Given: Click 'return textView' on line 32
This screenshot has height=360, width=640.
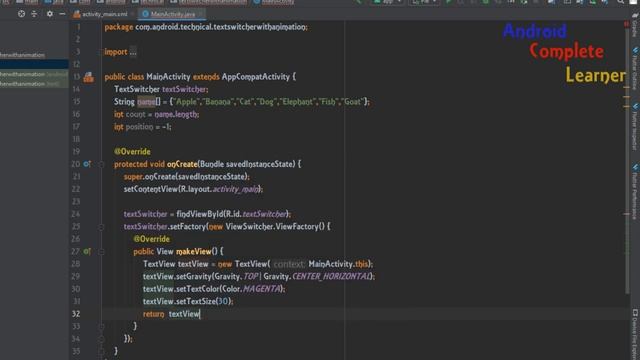Looking at the screenshot, I should tap(171, 314).
